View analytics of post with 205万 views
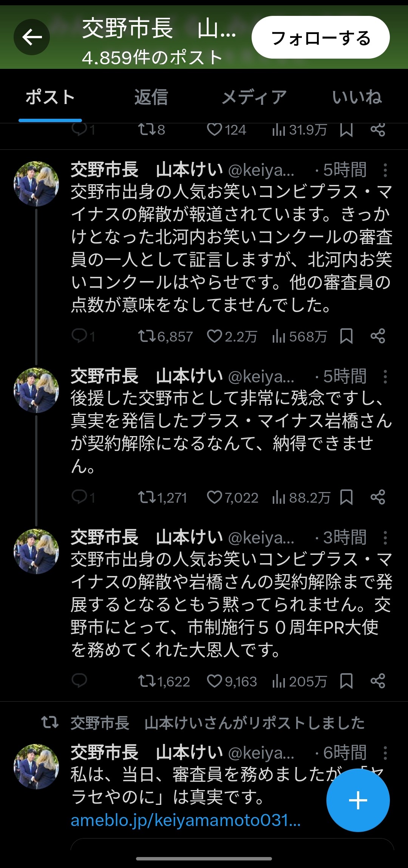The height and width of the screenshot is (868, 408). point(298,681)
